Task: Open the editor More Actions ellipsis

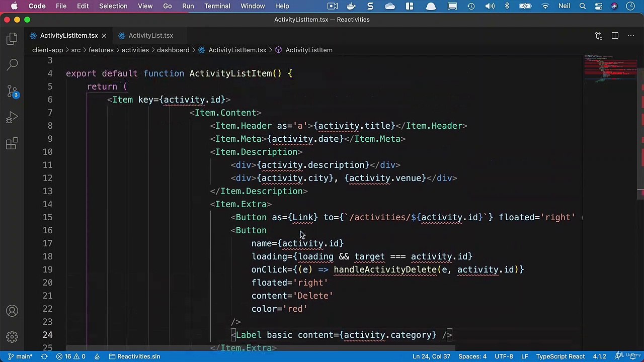Action: coord(631,36)
